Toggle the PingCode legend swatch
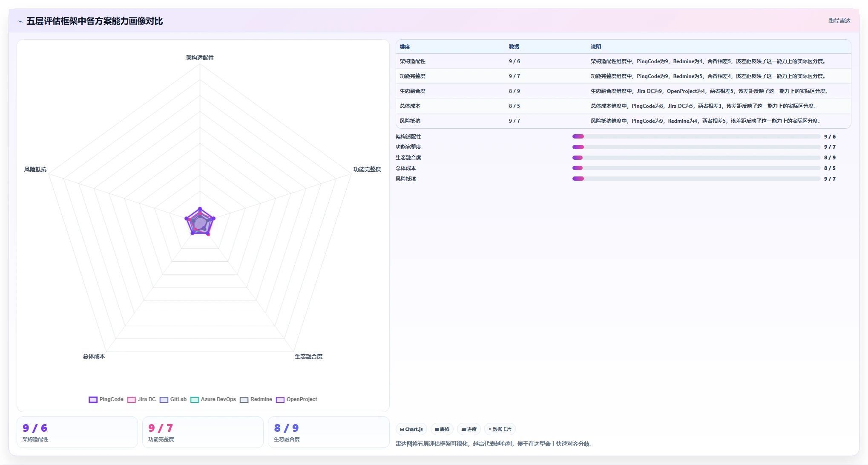This screenshot has width=868, height=465. pos(93,399)
